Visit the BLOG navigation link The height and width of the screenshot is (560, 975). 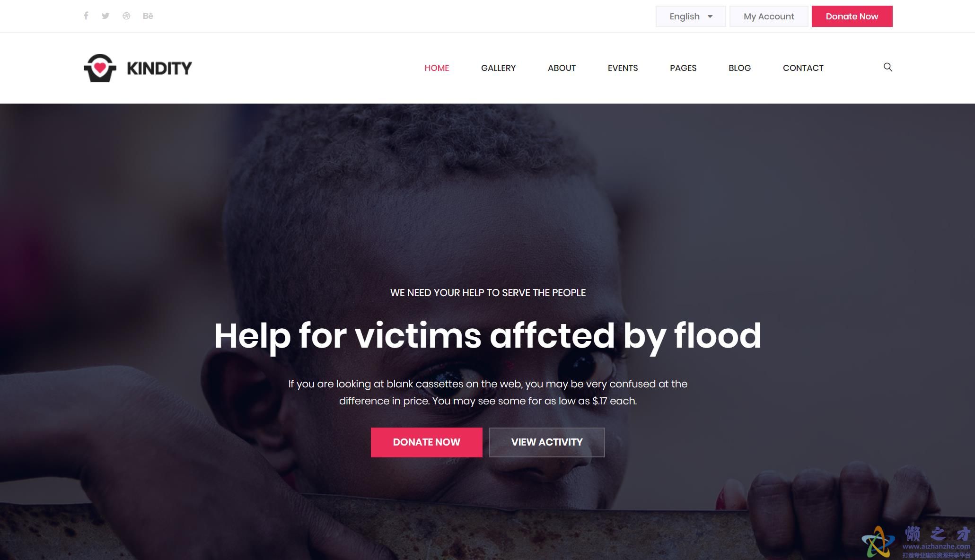coord(739,68)
